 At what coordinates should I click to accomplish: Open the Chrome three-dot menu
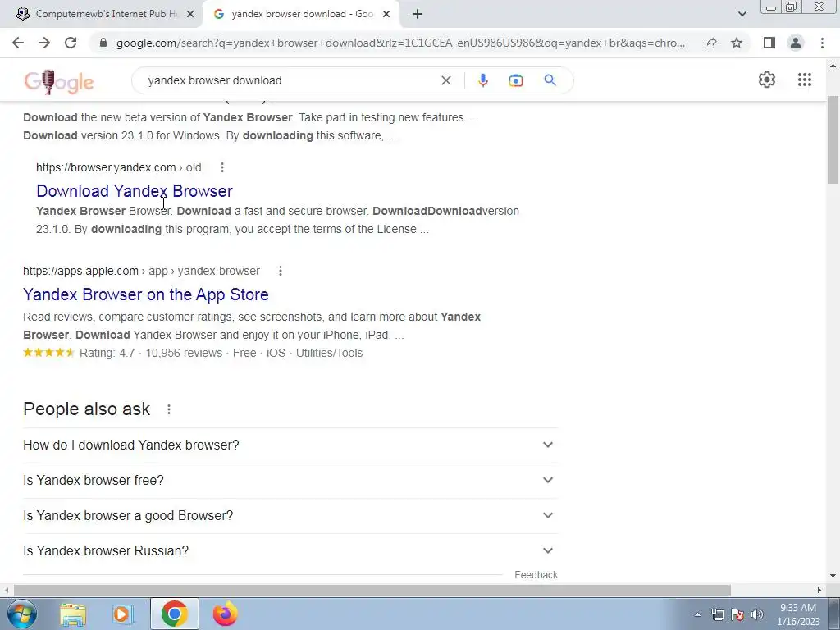822,43
